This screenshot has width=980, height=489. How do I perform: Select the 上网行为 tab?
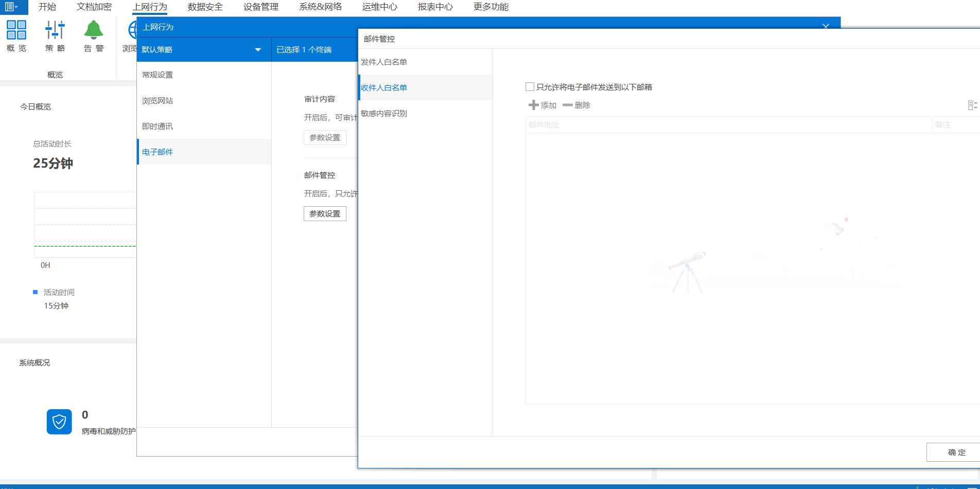coord(150,7)
